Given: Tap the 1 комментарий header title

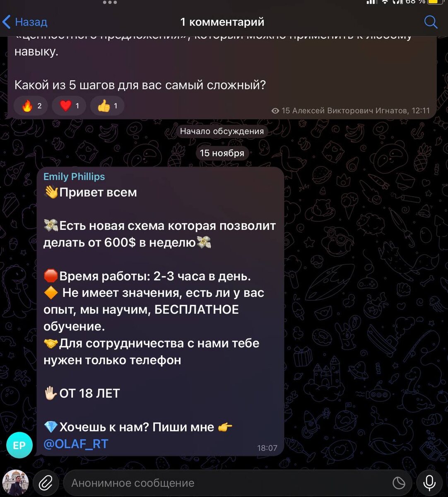Looking at the screenshot, I should coord(222,22).
